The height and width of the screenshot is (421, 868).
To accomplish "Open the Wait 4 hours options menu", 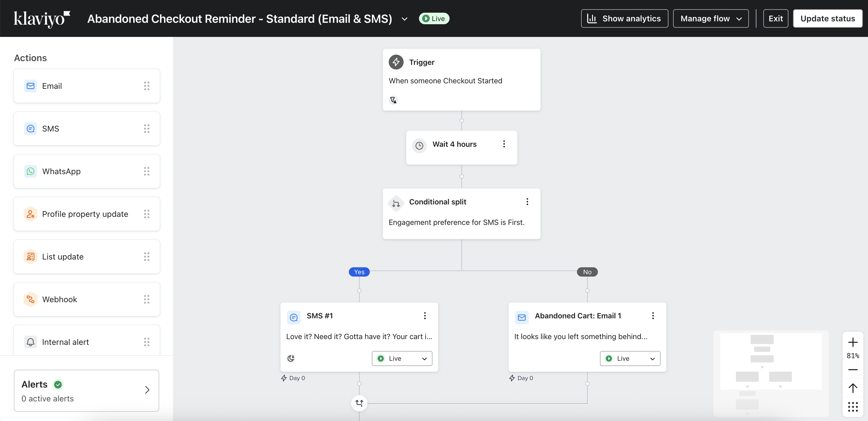I will [504, 144].
